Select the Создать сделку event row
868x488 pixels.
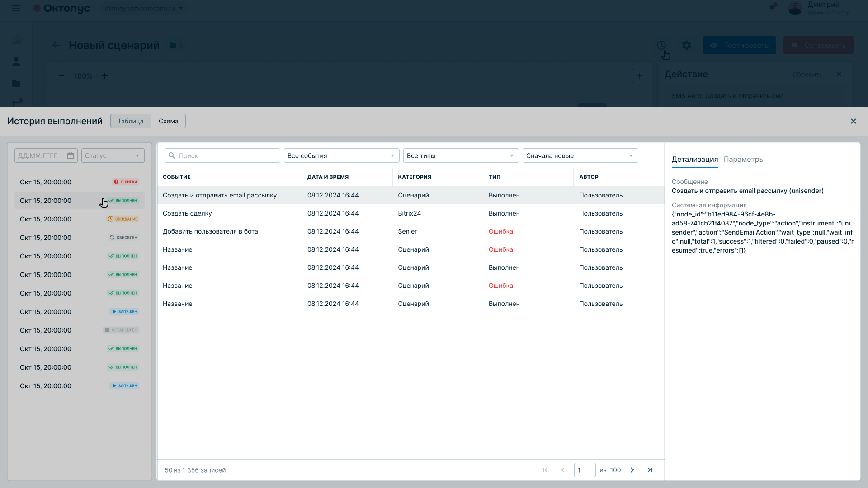coord(410,213)
